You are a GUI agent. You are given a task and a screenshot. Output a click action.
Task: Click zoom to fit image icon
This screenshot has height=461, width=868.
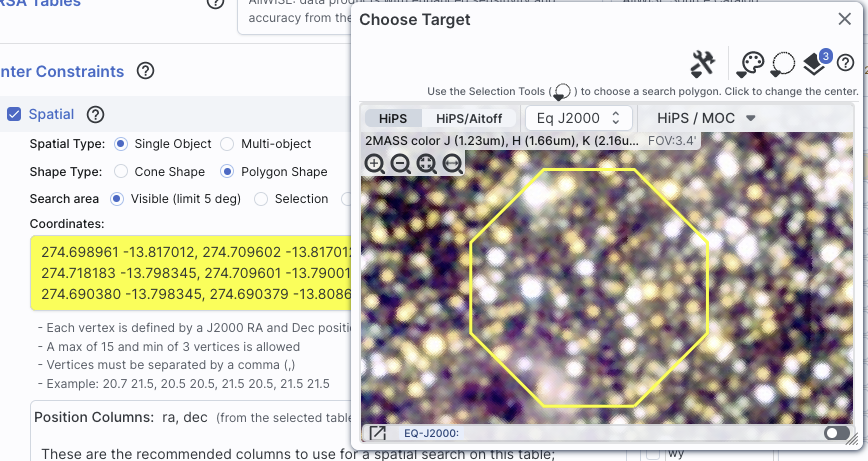pyautogui.click(x=427, y=164)
